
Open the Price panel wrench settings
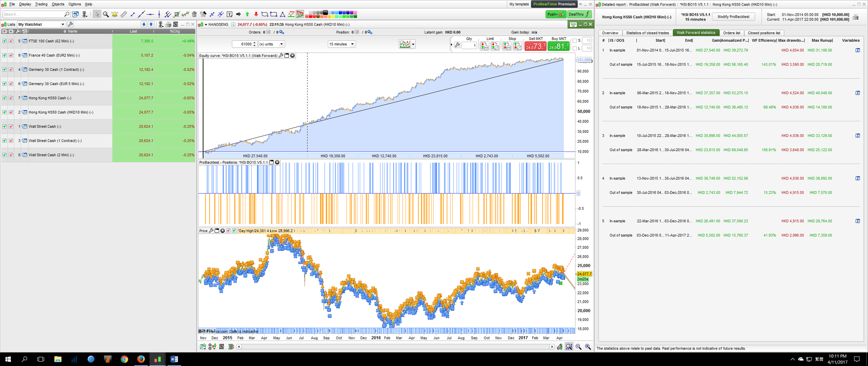click(x=211, y=231)
